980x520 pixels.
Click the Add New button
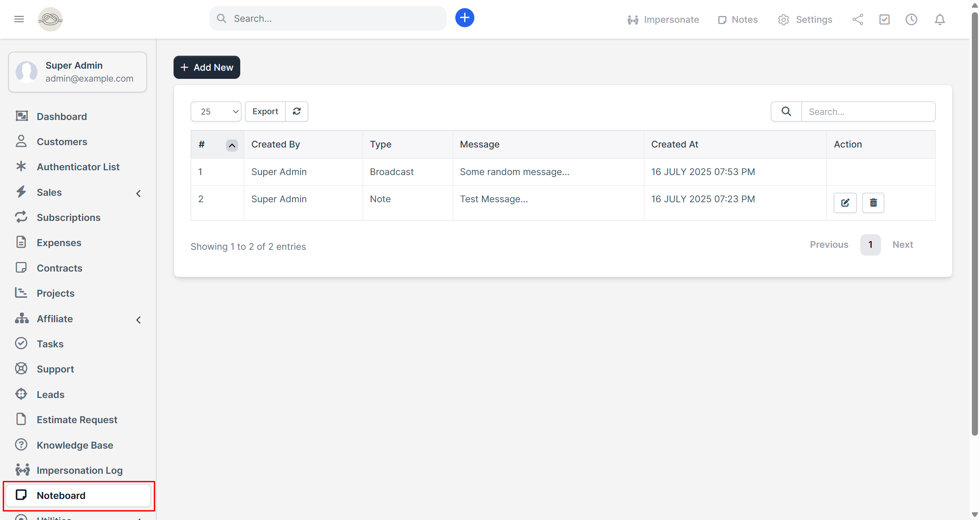[207, 67]
